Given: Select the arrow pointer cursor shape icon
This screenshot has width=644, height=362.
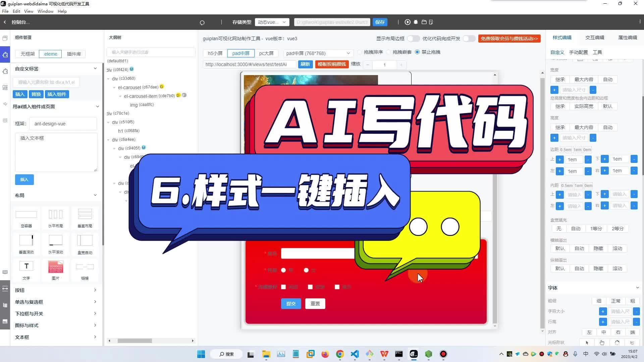Looking at the screenshot, I should tap(587, 343).
